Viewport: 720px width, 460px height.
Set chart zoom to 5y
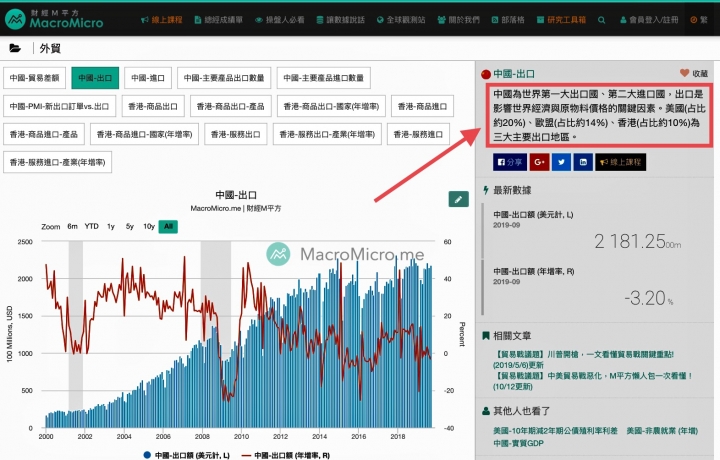(x=130, y=226)
